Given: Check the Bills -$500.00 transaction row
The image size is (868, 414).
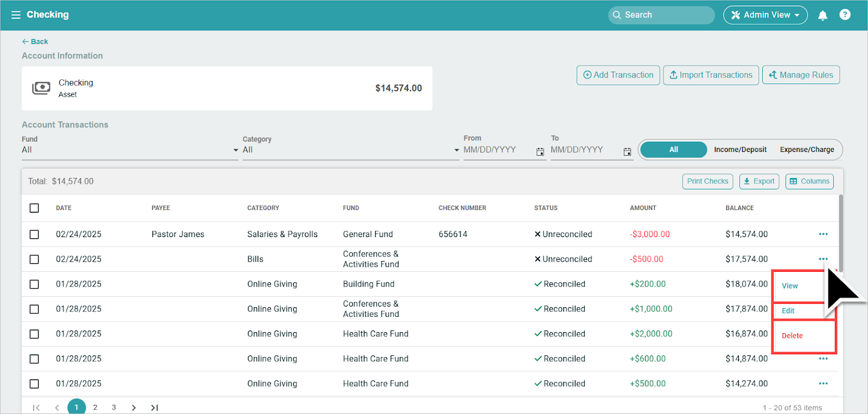Looking at the screenshot, I should point(34,259).
